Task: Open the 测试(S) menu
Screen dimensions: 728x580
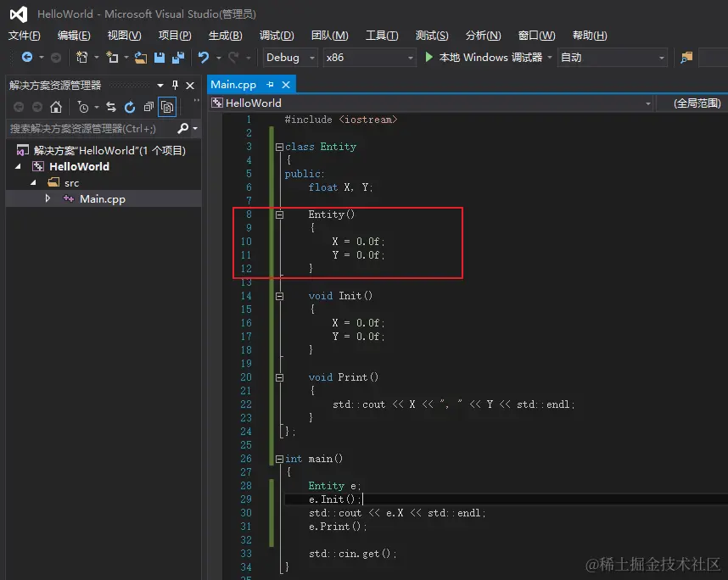Action: 432,36
